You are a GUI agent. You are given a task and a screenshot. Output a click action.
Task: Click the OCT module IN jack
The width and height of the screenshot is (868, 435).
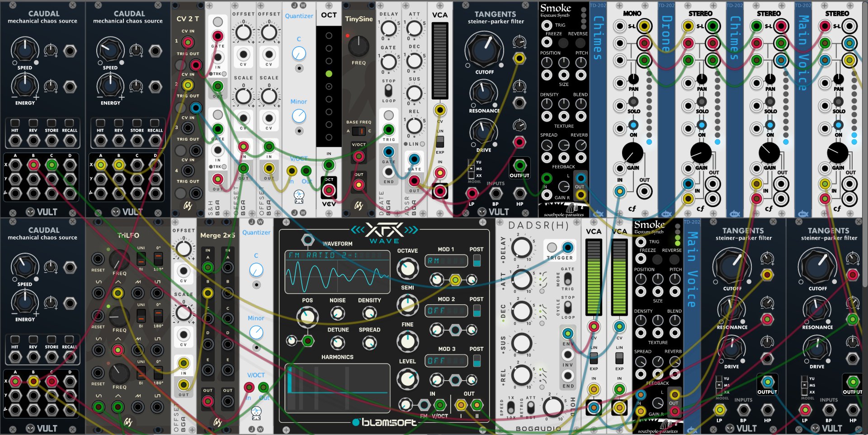[x=329, y=165]
